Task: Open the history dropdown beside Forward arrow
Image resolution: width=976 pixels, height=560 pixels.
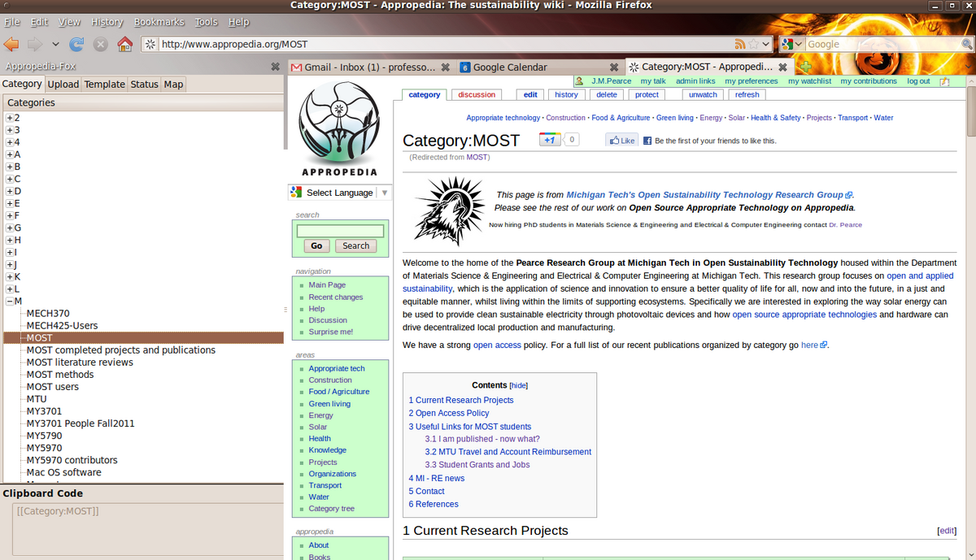Action: click(55, 44)
